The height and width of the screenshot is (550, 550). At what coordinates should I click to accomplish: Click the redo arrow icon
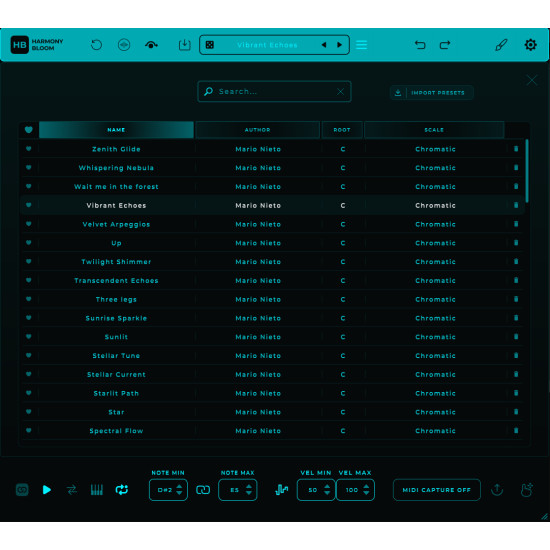445,45
